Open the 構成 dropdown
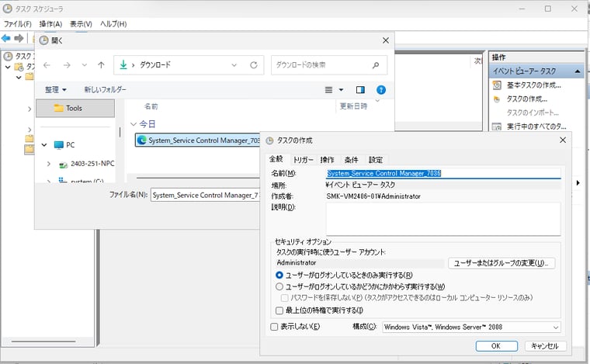Viewport: 590px width, 364px height. 471,328
